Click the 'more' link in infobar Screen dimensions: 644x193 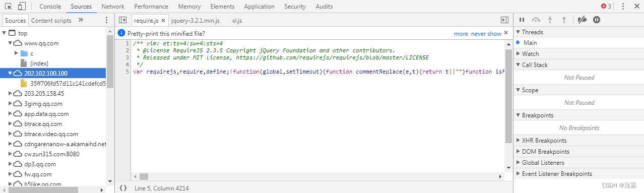click(x=461, y=34)
